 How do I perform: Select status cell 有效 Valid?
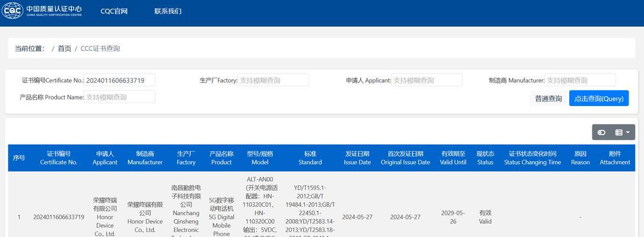(485, 217)
